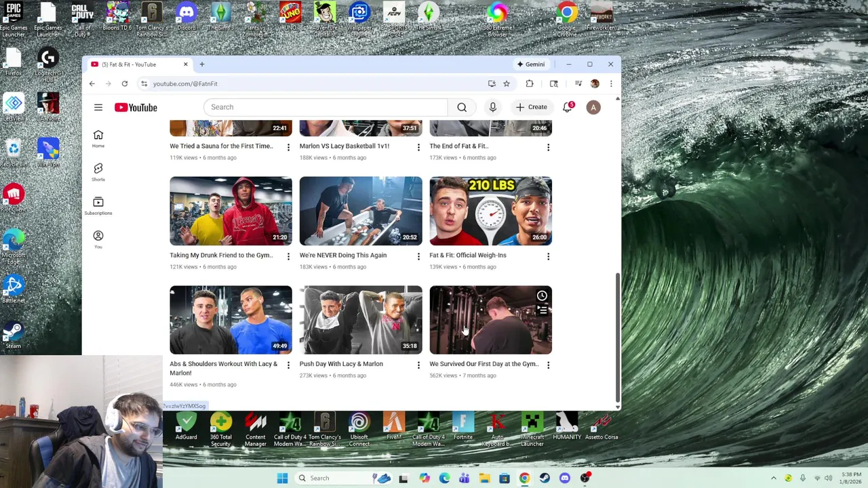Open The Sims 4 desktop shortcut
868x488 pixels.
click(x=428, y=17)
